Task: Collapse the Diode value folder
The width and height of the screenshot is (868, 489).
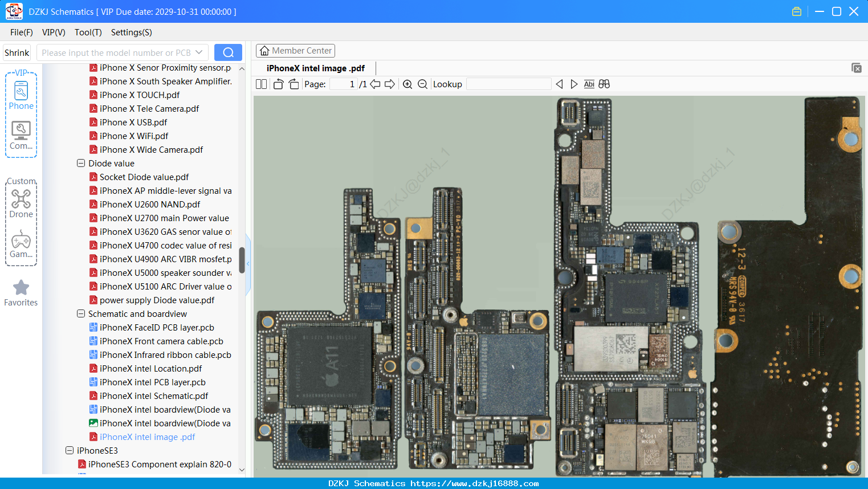Action: pyautogui.click(x=81, y=163)
